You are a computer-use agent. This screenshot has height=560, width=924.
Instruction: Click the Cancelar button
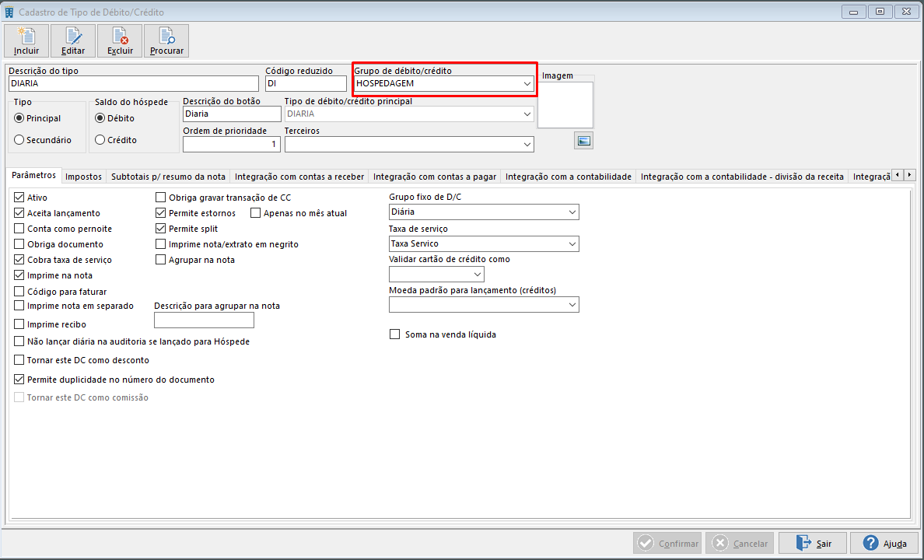[x=740, y=543]
